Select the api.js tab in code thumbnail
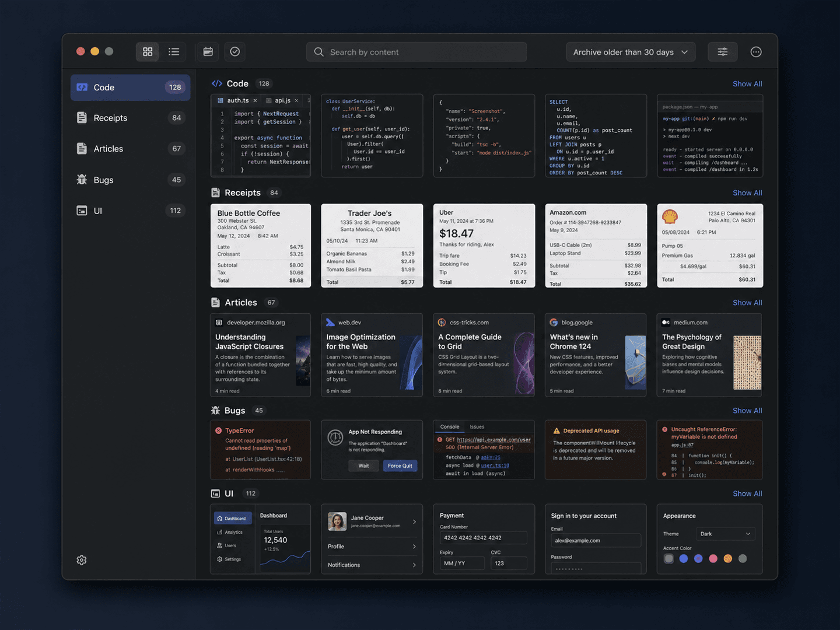840x630 pixels. [282, 100]
